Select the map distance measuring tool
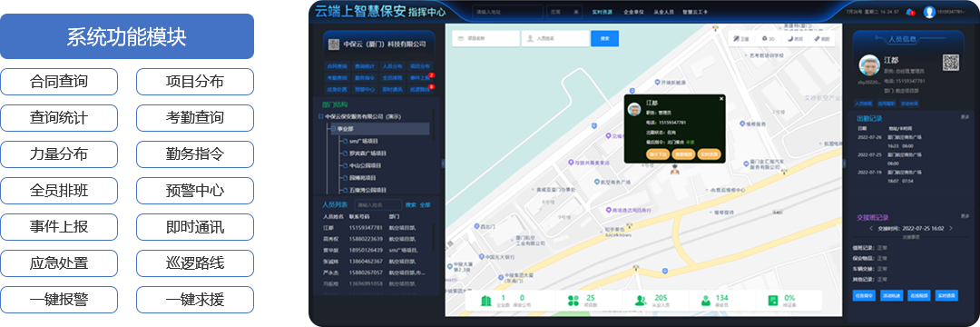The height and width of the screenshot is (327, 980). 822,39
